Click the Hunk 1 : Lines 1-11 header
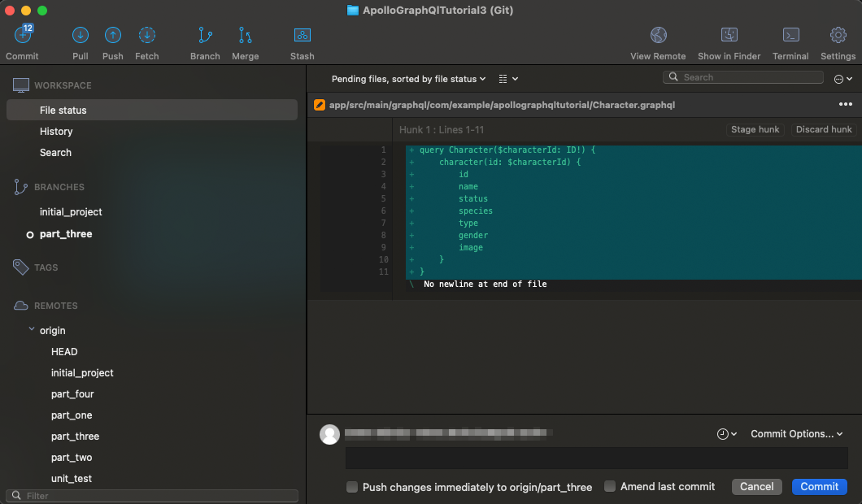The height and width of the screenshot is (504, 862). point(442,130)
